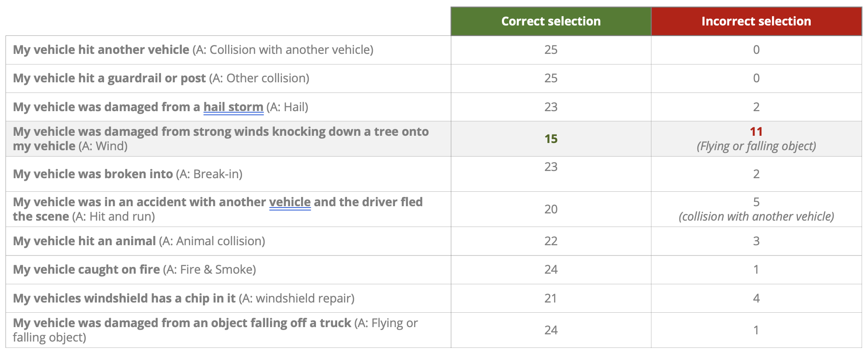
Task: Click the strong winds tree row label
Action: [x=220, y=132]
